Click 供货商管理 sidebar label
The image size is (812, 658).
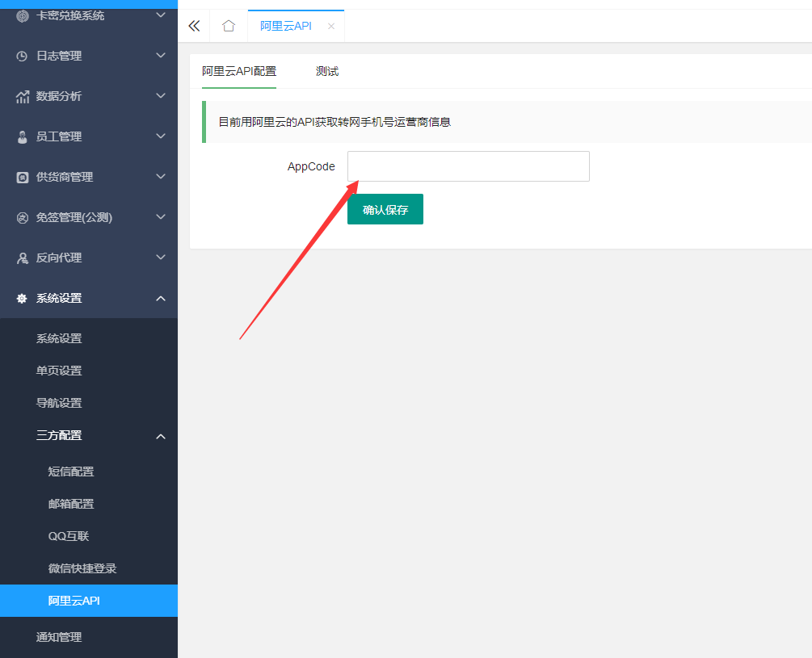[65, 177]
